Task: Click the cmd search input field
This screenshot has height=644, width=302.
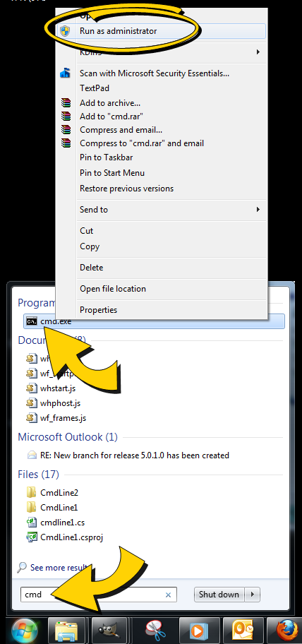Action: (99, 595)
